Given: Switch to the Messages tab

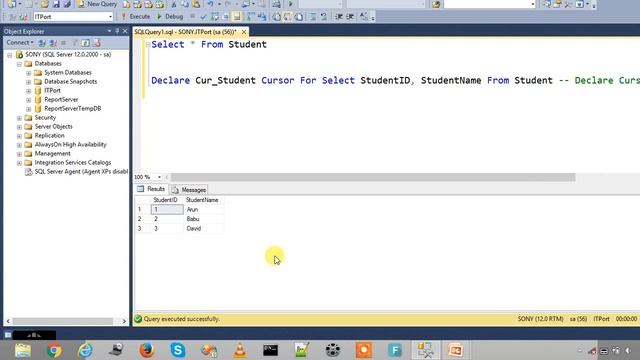Looking at the screenshot, I should [189, 189].
